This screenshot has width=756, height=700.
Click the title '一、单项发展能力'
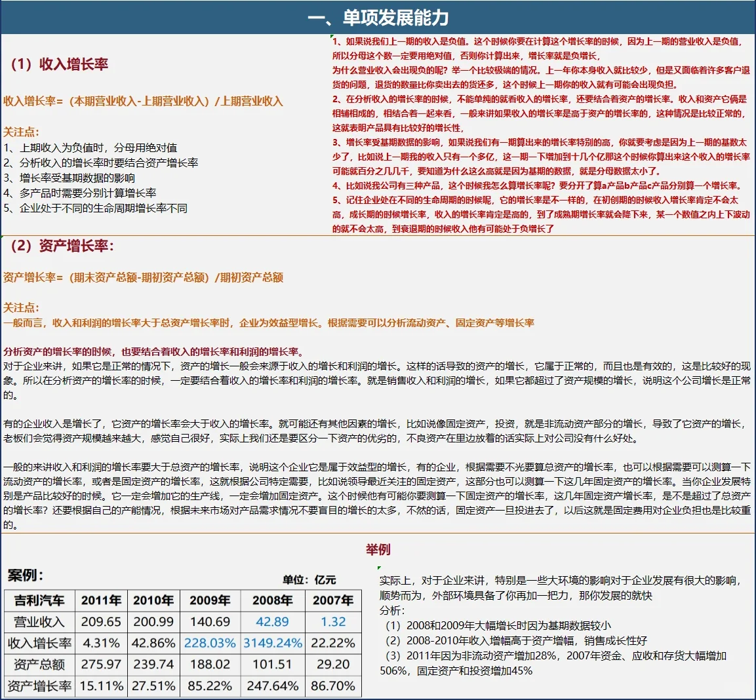[x=378, y=18]
